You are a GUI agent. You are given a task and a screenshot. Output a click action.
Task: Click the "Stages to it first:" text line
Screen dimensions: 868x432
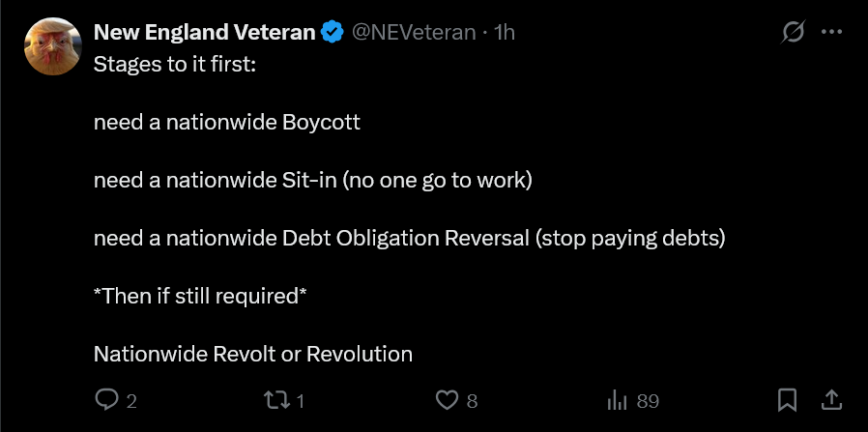tap(175, 67)
